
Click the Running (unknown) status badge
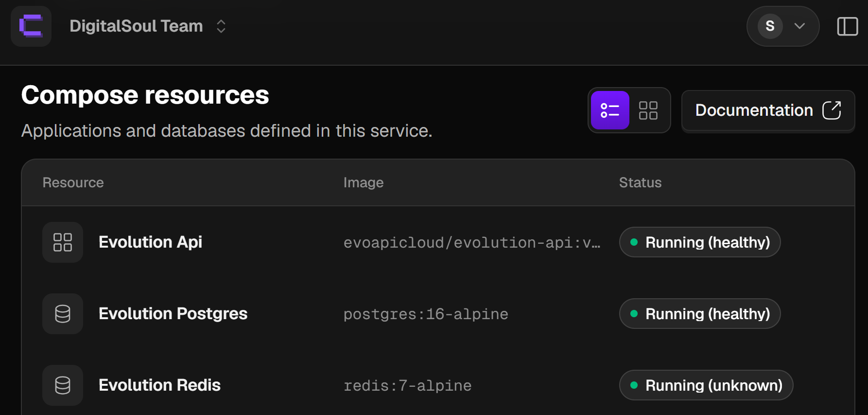706,385
